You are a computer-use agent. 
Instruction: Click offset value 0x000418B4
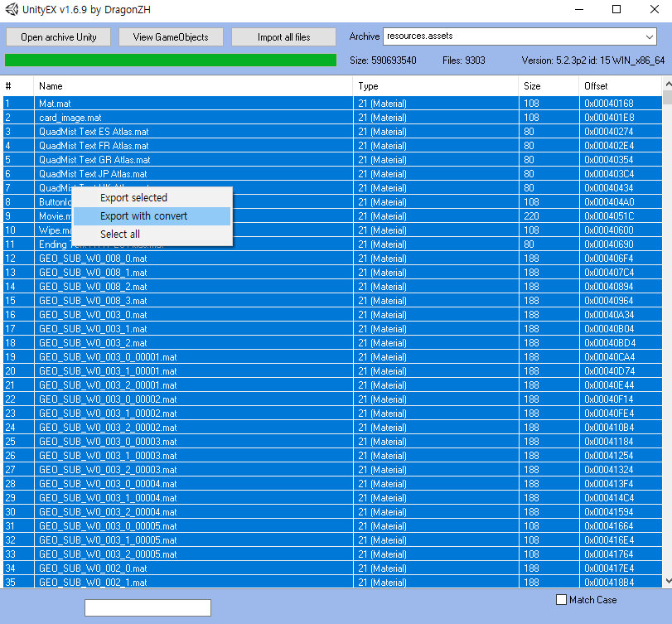[x=608, y=583]
